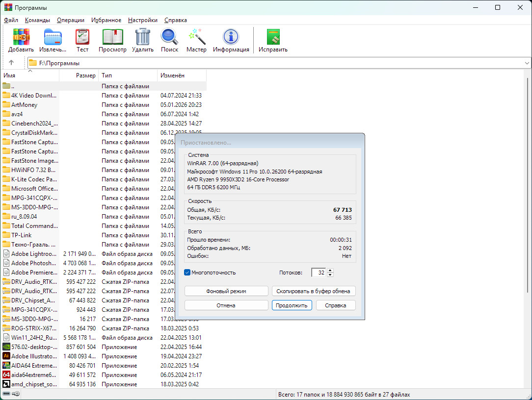
Task: Decrease Потоков thread count with down arrow
Action: point(330,275)
